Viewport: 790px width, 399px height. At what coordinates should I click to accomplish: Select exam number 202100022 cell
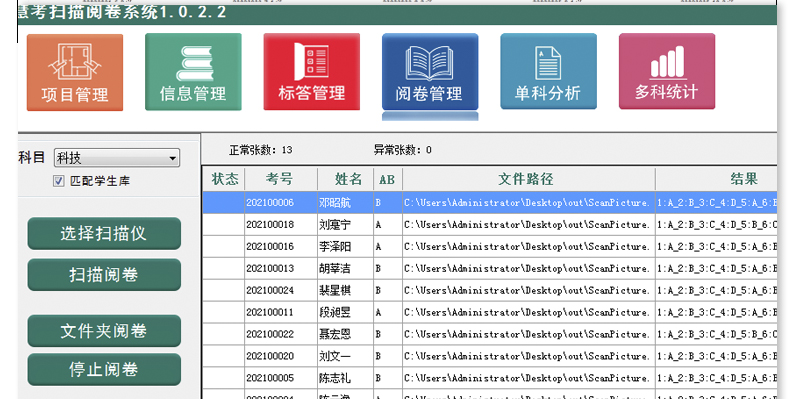coord(281,334)
